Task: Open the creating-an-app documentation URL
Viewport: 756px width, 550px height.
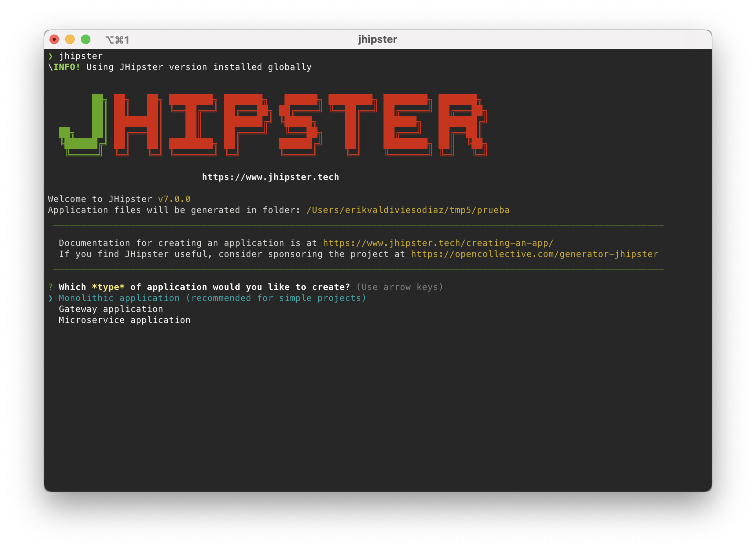Action: (x=438, y=243)
